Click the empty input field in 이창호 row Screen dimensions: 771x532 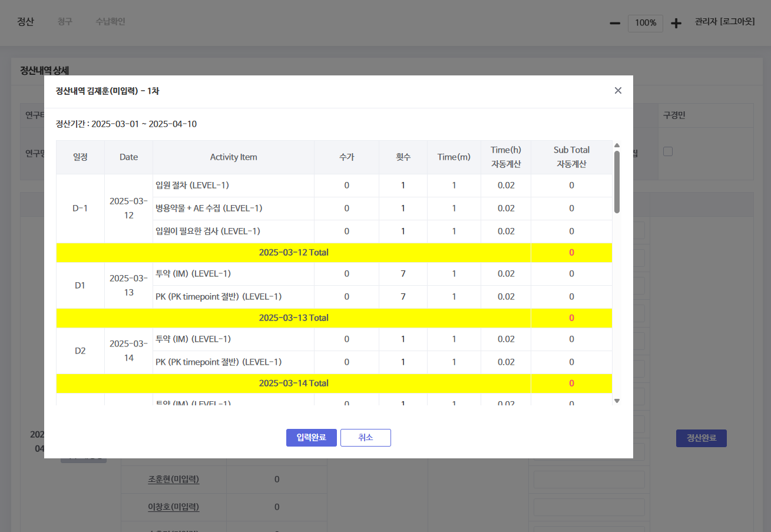tap(589, 507)
